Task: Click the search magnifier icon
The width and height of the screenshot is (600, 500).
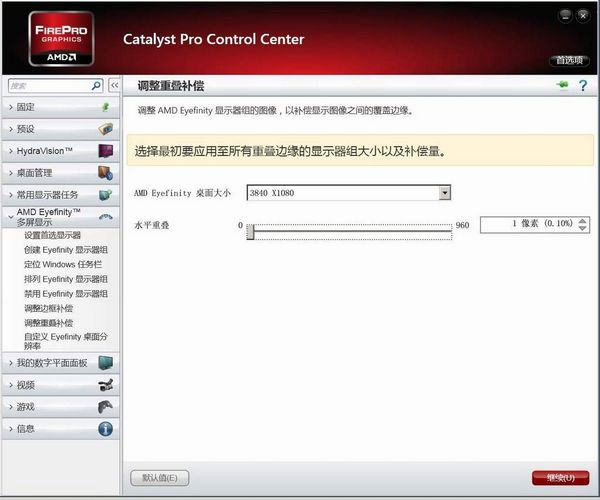Action: (96, 86)
